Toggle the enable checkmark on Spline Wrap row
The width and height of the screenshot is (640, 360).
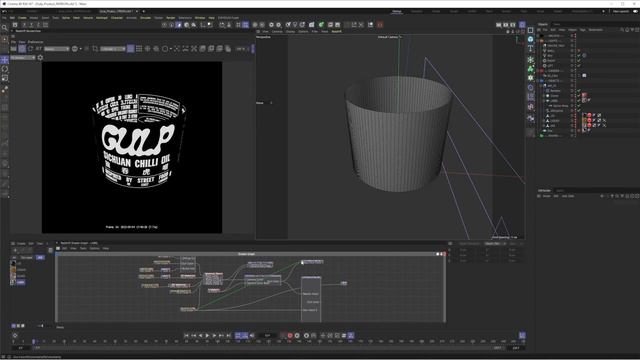click(x=579, y=106)
